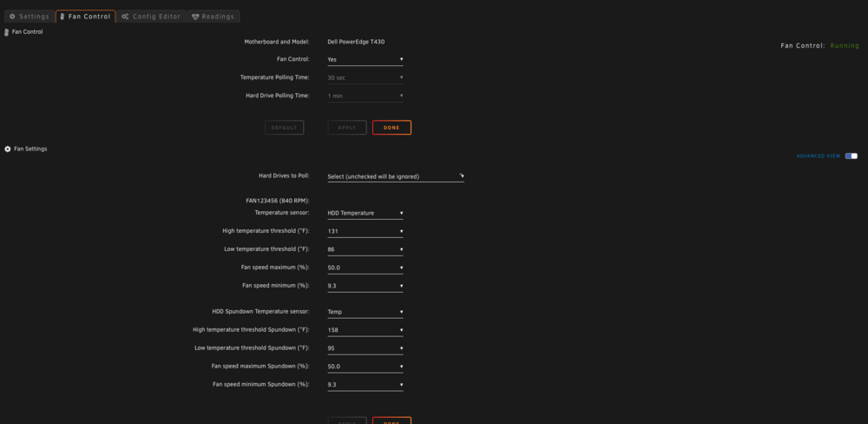868x424 pixels.
Task: Click the Fan Settings heading text
Action: [30, 149]
